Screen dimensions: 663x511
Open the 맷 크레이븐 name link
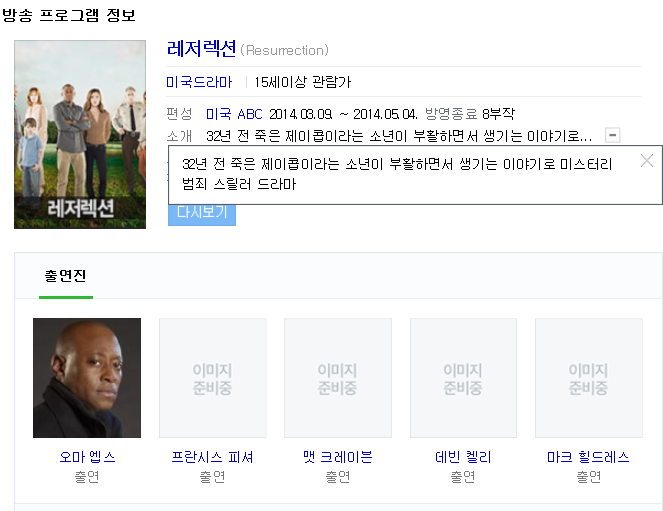[x=338, y=457]
